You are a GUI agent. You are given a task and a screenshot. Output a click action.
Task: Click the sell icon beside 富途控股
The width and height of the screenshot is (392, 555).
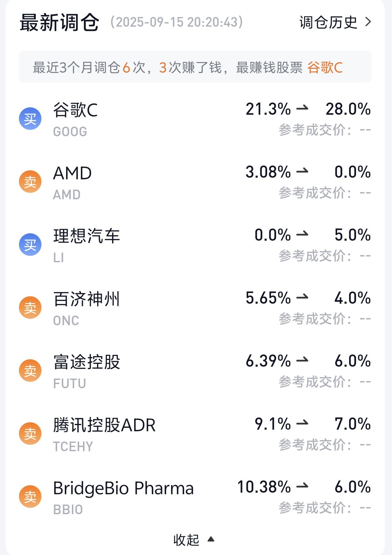30,371
